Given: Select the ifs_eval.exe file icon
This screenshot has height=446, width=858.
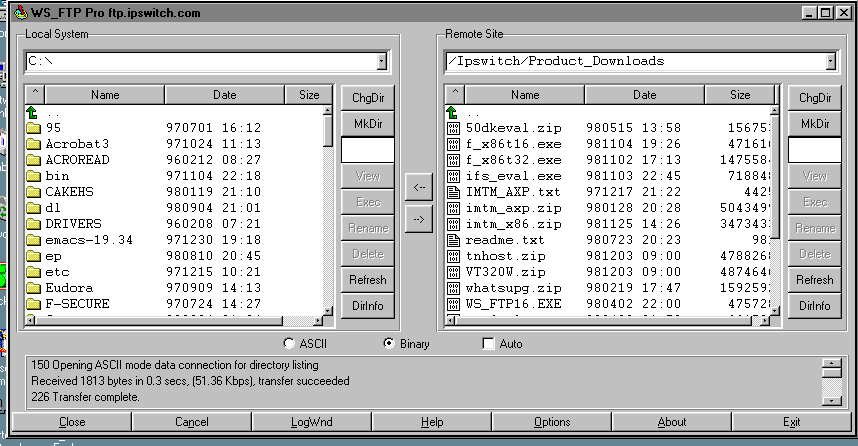Looking at the screenshot, I should (x=453, y=176).
